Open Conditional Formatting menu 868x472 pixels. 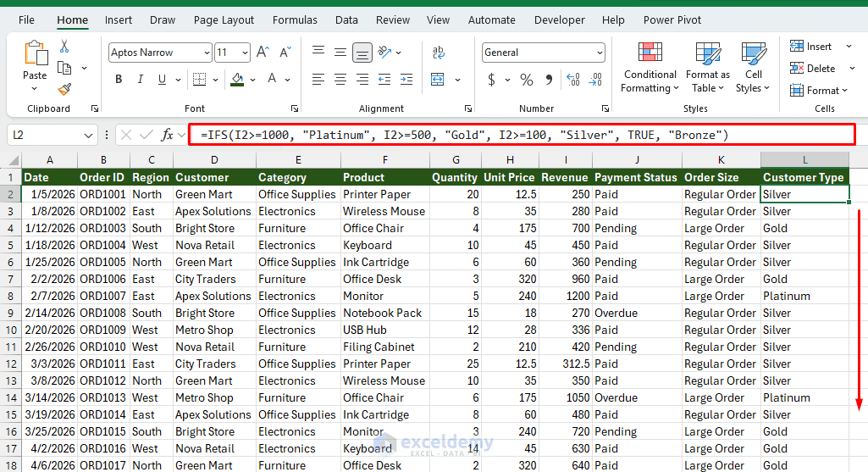(650, 67)
